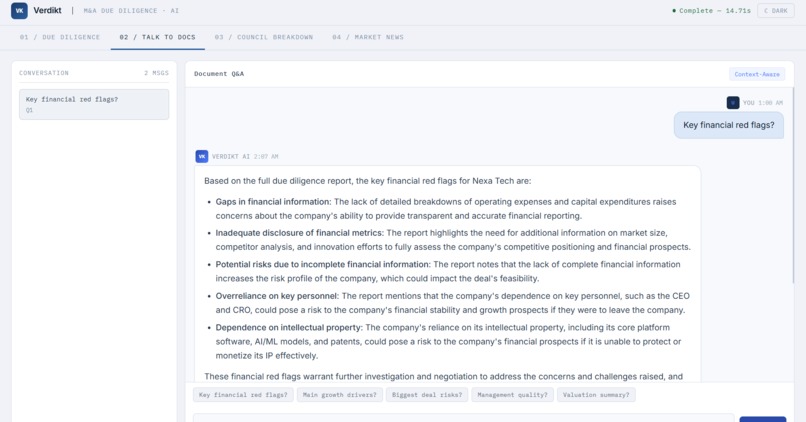
Task: Click the Verdikt VK logo icon
Action: [19, 10]
